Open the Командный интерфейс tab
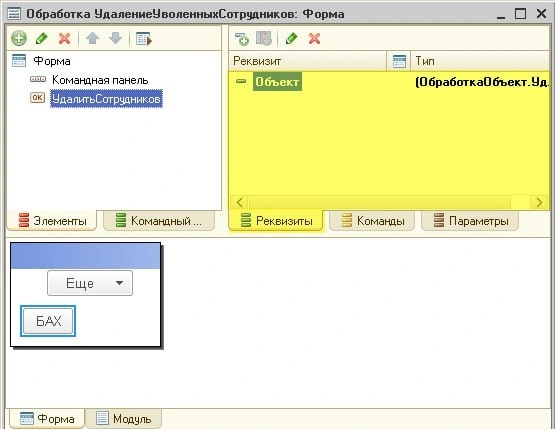555x430 pixels. [x=159, y=221]
